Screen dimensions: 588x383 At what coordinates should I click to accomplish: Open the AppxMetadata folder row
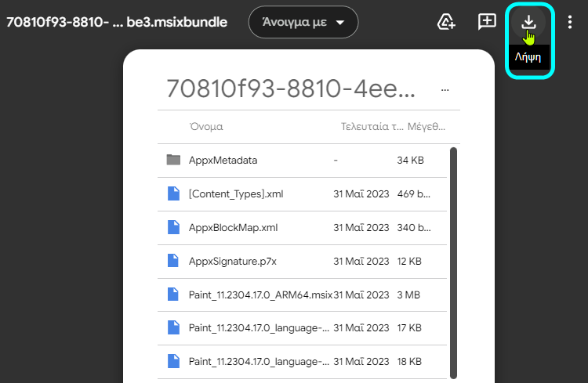(x=302, y=161)
